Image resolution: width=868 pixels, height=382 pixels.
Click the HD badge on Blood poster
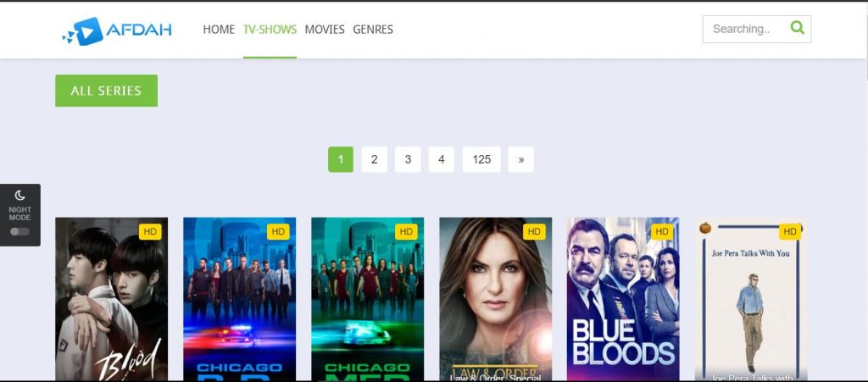coord(150,231)
